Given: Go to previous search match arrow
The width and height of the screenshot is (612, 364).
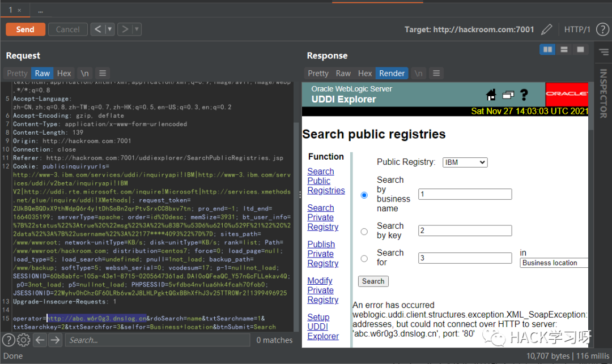Looking at the screenshot, I should [40, 340].
